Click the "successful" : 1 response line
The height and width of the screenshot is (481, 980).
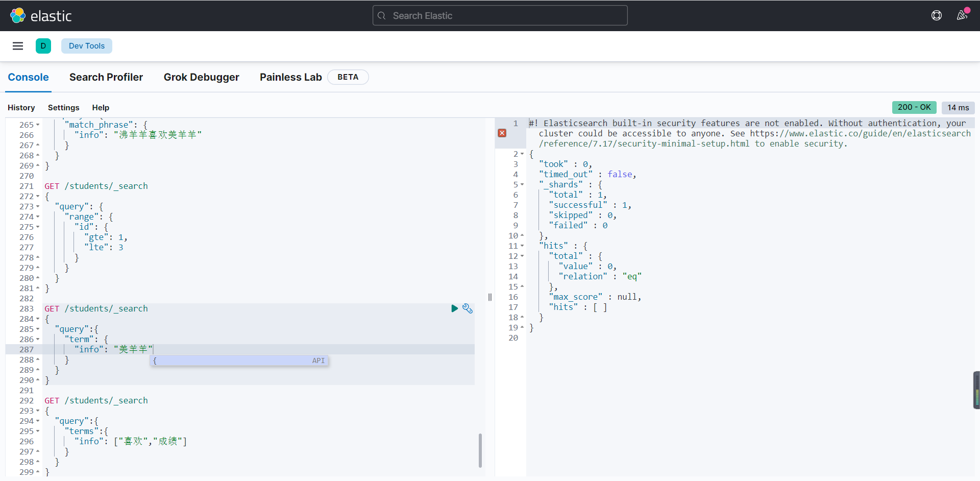point(590,205)
